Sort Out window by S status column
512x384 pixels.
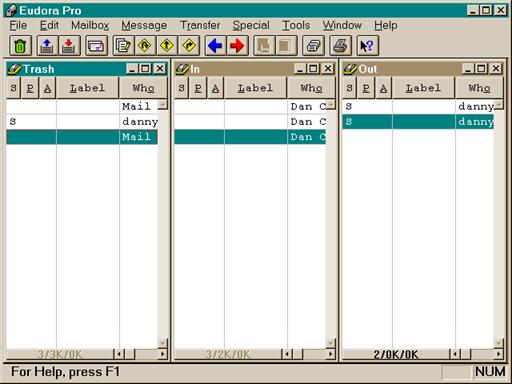click(x=349, y=88)
